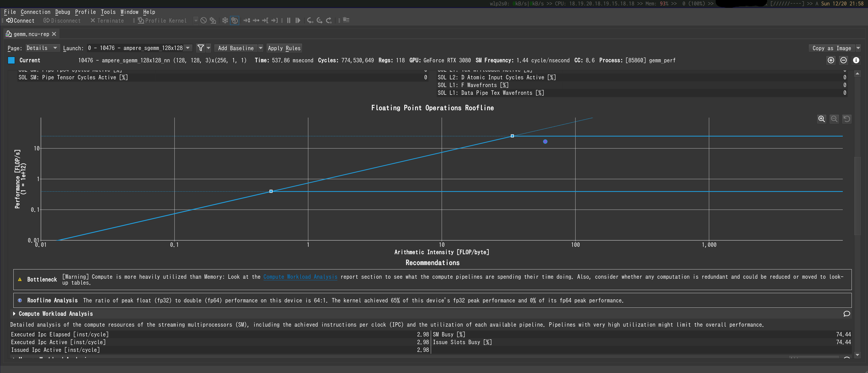
Task: Click the zoom in icon on roofline chart
Action: pyautogui.click(x=821, y=118)
